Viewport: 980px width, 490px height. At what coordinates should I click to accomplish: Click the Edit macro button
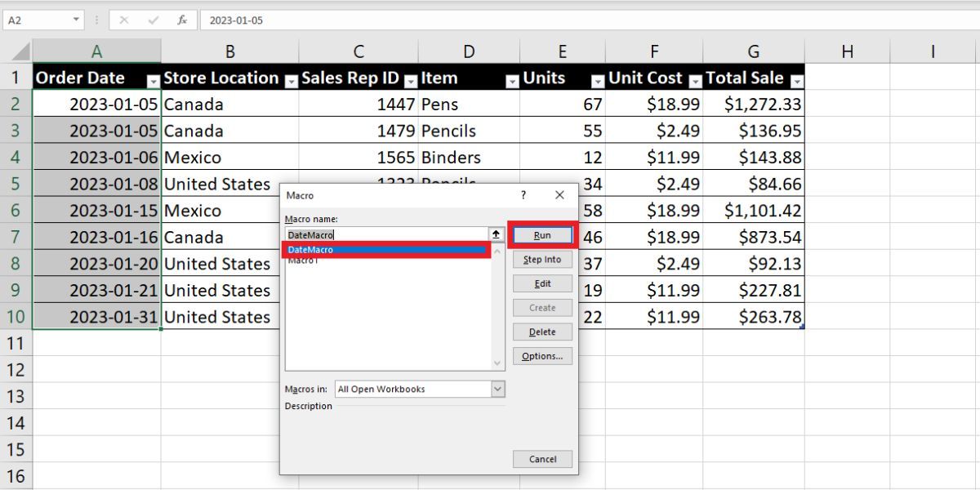point(542,283)
